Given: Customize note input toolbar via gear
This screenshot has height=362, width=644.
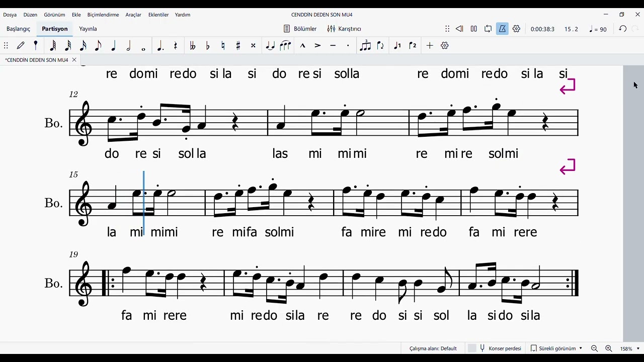Looking at the screenshot, I should click(445, 45).
